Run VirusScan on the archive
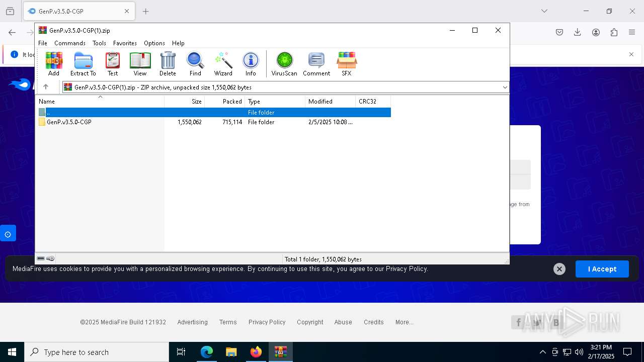The height and width of the screenshot is (362, 644). pos(284,64)
